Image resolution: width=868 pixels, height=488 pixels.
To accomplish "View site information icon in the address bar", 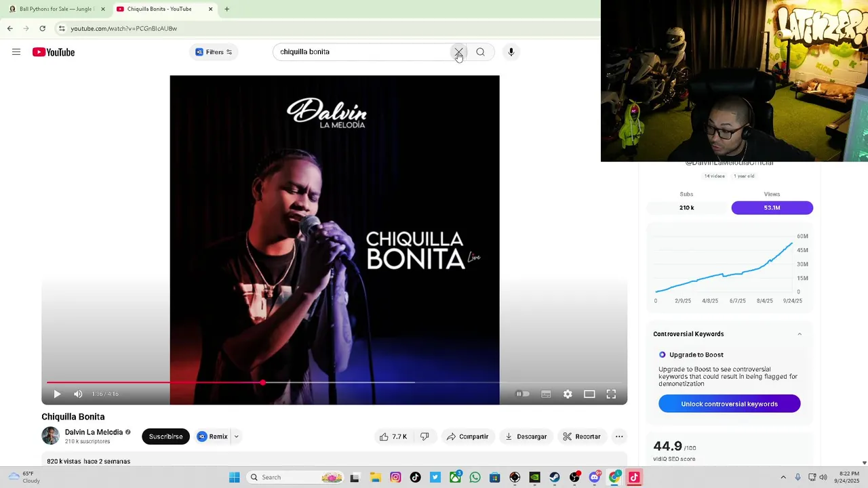I will (62, 28).
